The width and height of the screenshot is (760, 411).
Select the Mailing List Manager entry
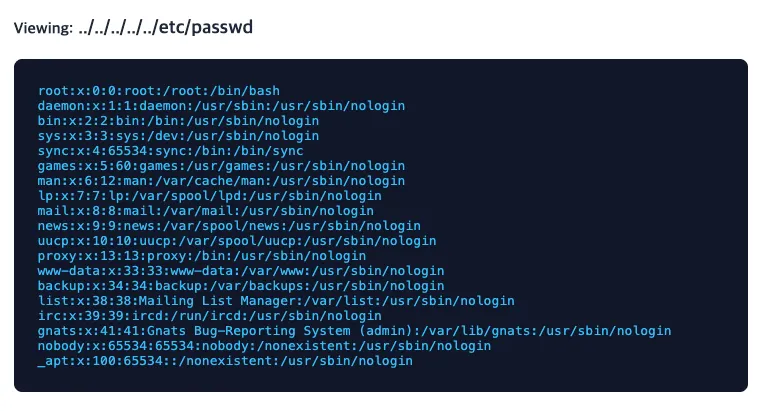[x=276, y=300]
